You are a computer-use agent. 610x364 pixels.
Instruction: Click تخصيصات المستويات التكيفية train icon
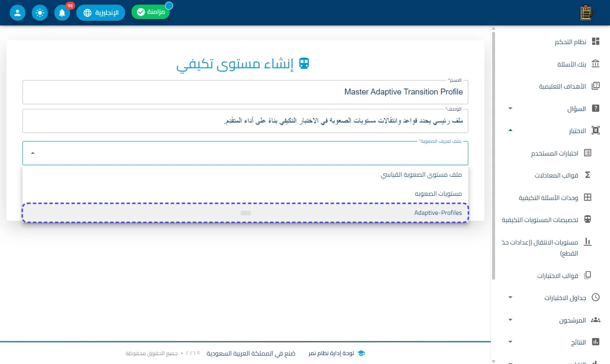pos(588,220)
